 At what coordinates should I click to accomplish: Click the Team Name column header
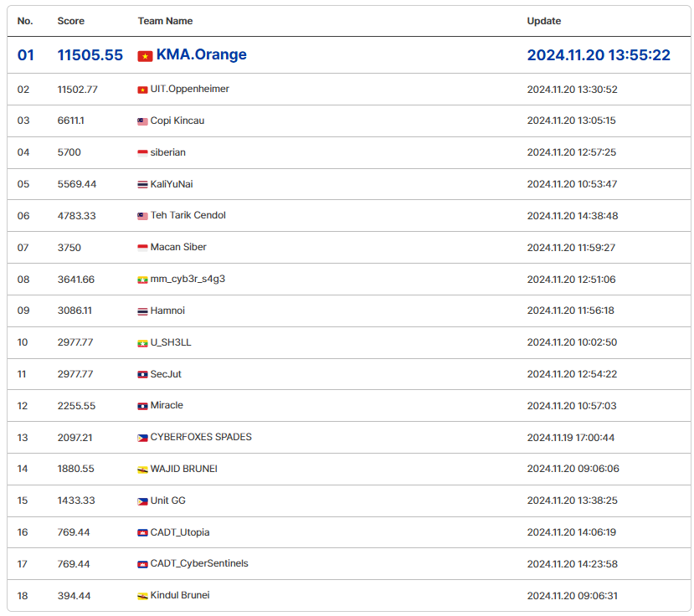(x=165, y=21)
